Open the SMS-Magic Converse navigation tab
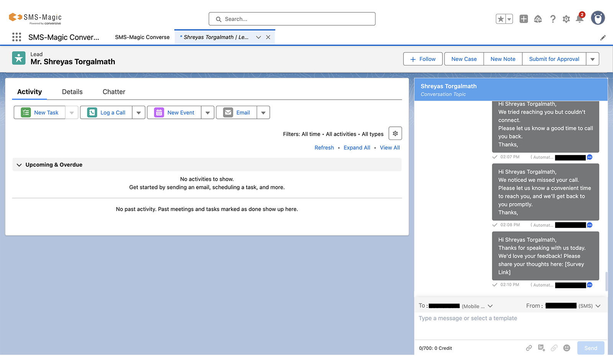613x364 pixels. point(142,37)
